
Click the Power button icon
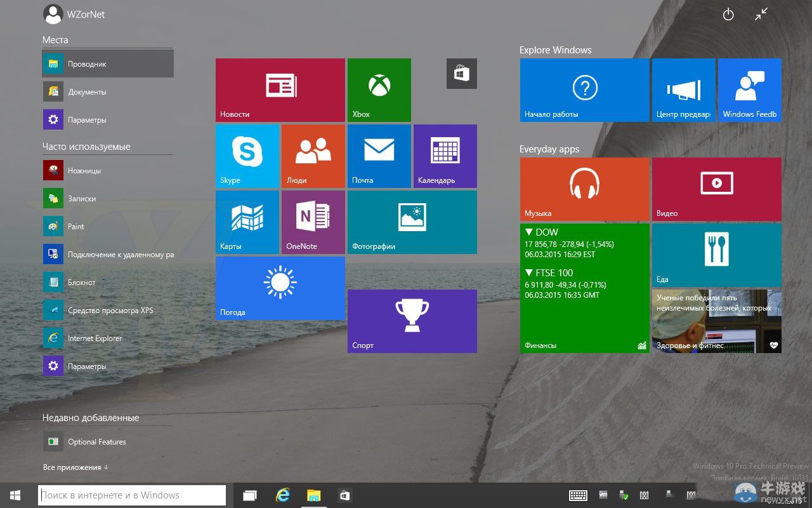coord(728,14)
